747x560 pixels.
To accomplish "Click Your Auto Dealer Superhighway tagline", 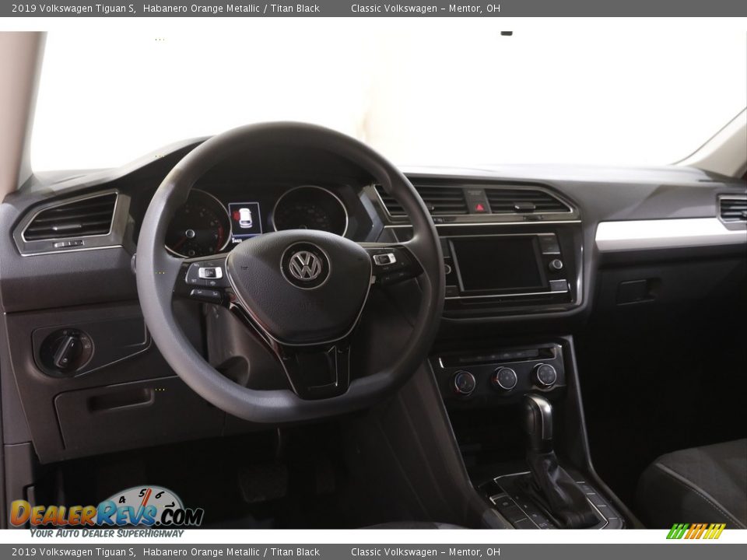I will (x=105, y=534).
